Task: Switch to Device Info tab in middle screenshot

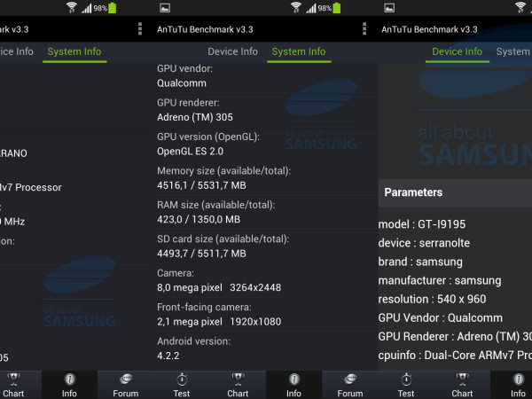Action: point(232,51)
